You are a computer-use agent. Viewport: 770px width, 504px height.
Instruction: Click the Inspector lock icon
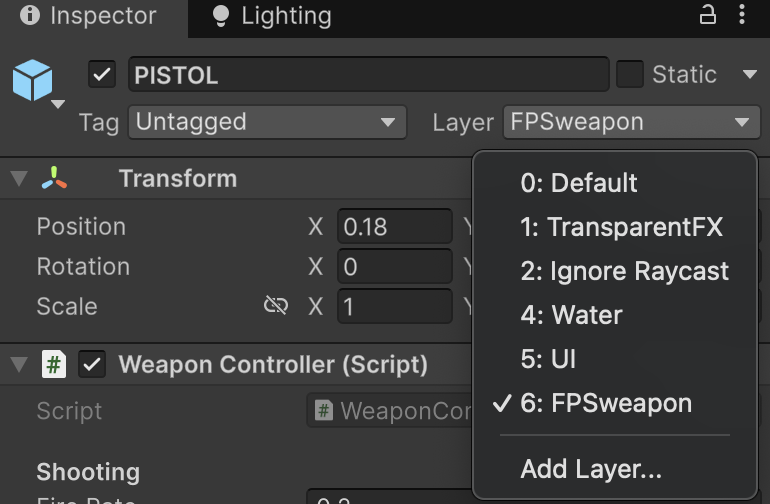(x=707, y=16)
